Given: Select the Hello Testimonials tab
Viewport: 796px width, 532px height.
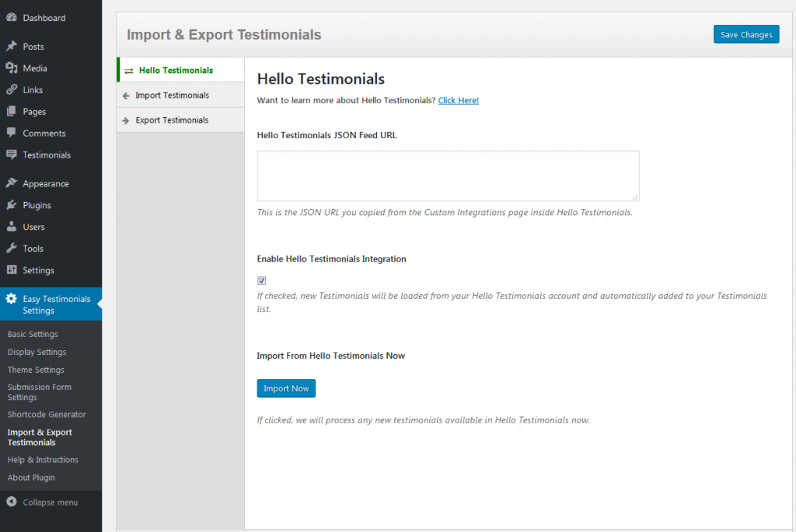Looking at the screenshot, I should 176,70.
